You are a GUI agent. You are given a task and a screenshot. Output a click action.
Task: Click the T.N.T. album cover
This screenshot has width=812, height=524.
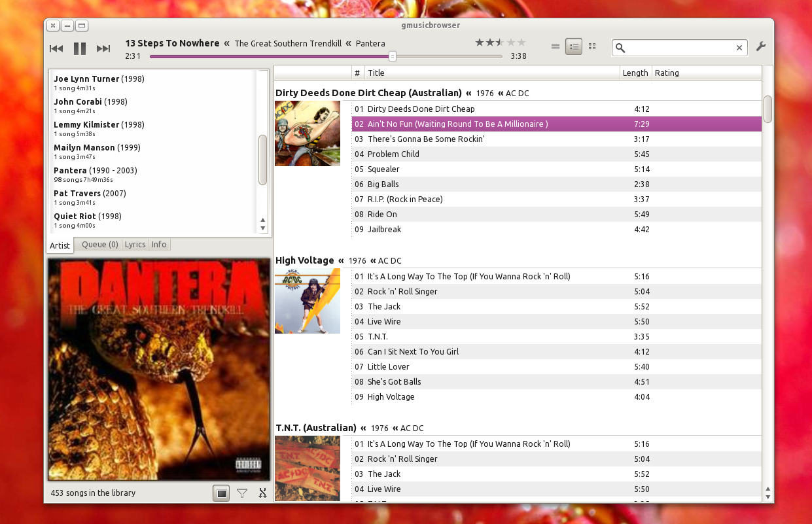[308, 468]
